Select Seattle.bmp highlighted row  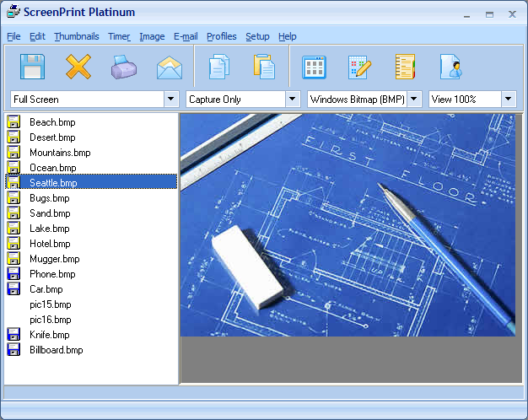[91, 182]
